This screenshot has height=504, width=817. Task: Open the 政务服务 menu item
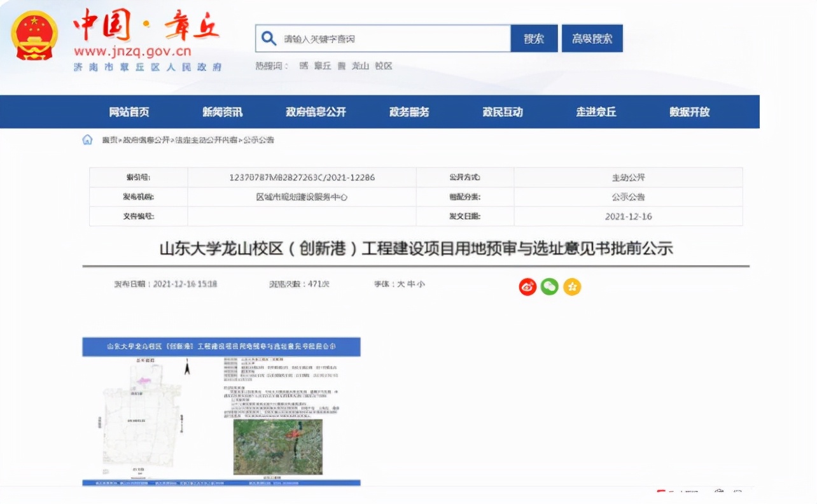coord(408,111)
